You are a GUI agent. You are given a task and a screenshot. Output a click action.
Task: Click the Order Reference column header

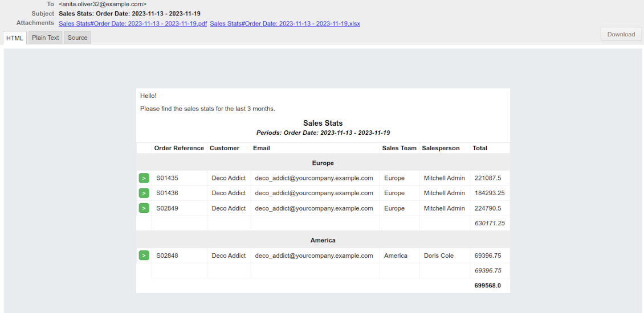point(179,148)
